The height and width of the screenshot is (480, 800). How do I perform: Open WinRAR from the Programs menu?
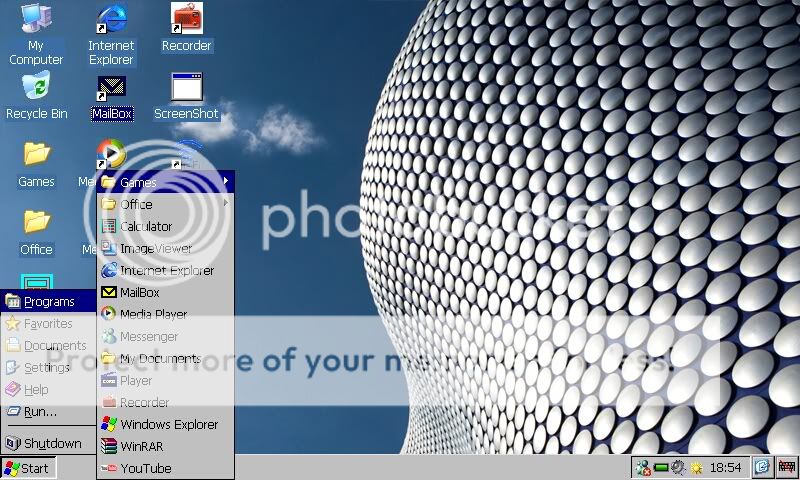tap(165, 446)
